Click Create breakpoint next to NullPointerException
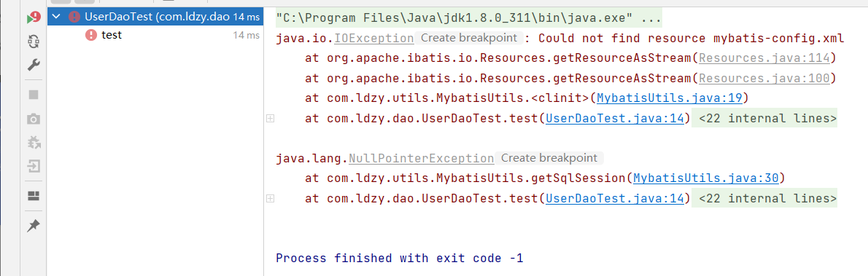The height and width of the screenshot is (276, 868). pos(548,158)
